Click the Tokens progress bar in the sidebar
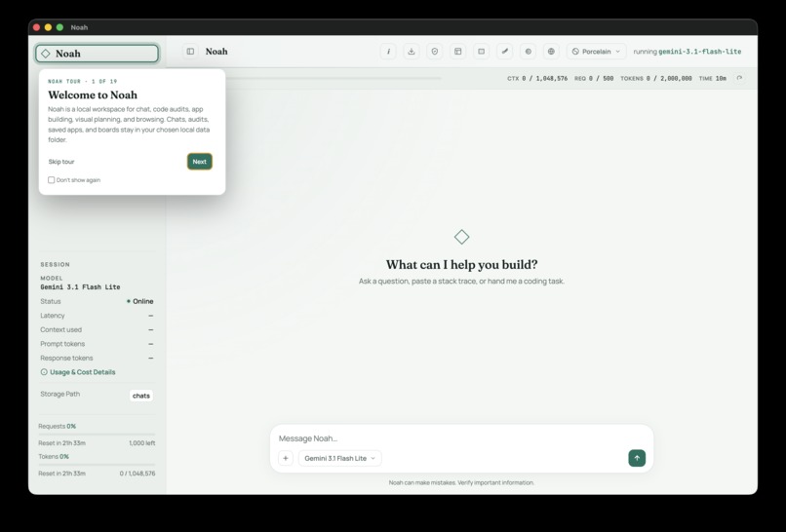786x532 pixels. pos(97,465)
